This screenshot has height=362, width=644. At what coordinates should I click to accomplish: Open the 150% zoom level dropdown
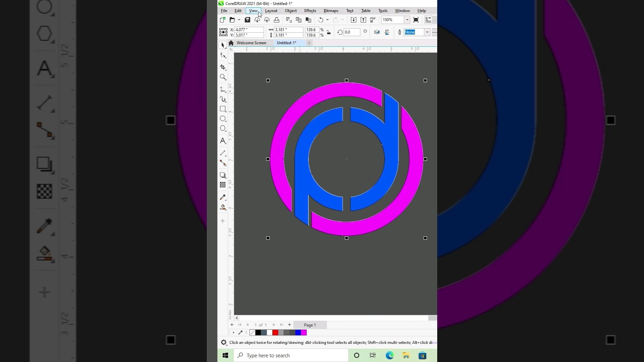click(x=407, y=20)
